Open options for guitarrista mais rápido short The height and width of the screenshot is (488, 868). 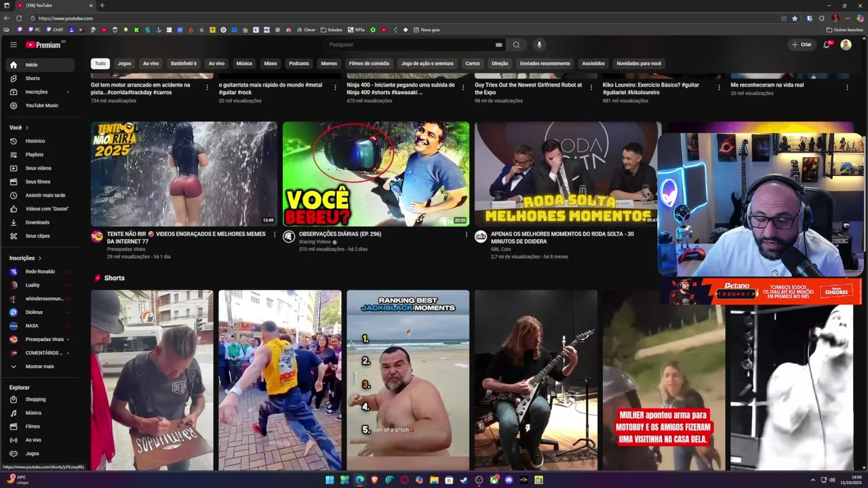335,87
